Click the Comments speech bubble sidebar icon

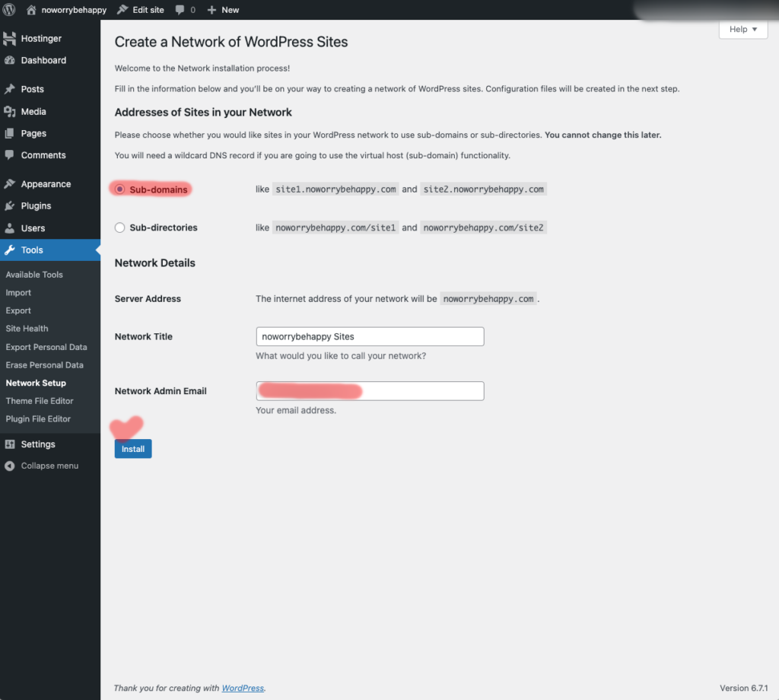click(x=9, y=155)
